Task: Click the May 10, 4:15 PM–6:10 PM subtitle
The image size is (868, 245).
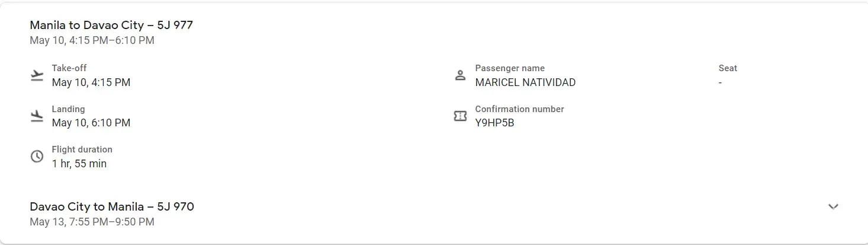Action: (92, 40)
